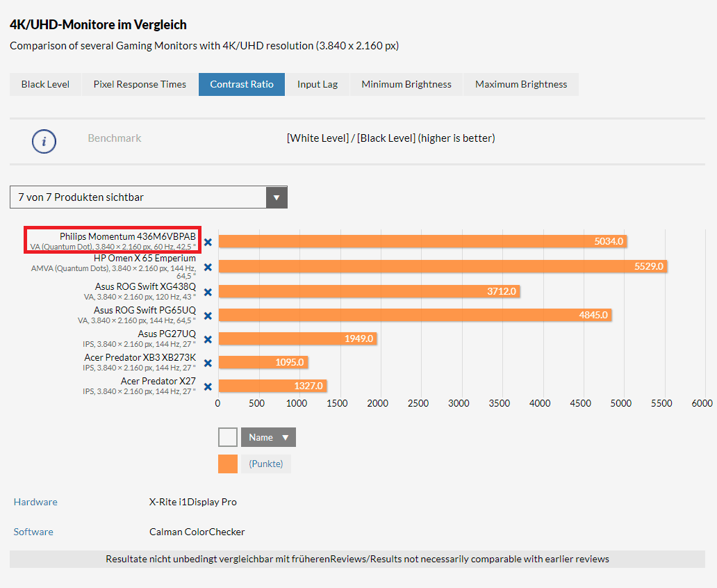Image resolution: width=717 pixels, height=588 pixels.
Task: Select the Maximum Brightness tab
Action: (521, 84)
